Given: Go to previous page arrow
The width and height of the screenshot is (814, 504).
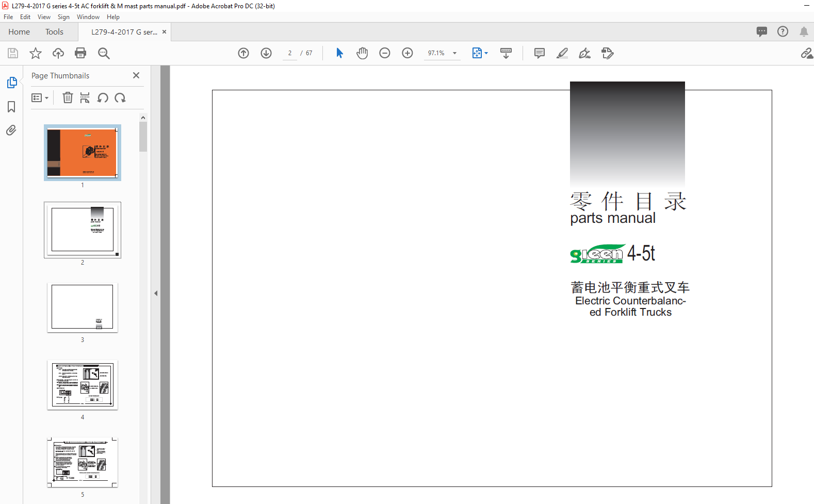Looking at the screenshot, I should [243, 53].
